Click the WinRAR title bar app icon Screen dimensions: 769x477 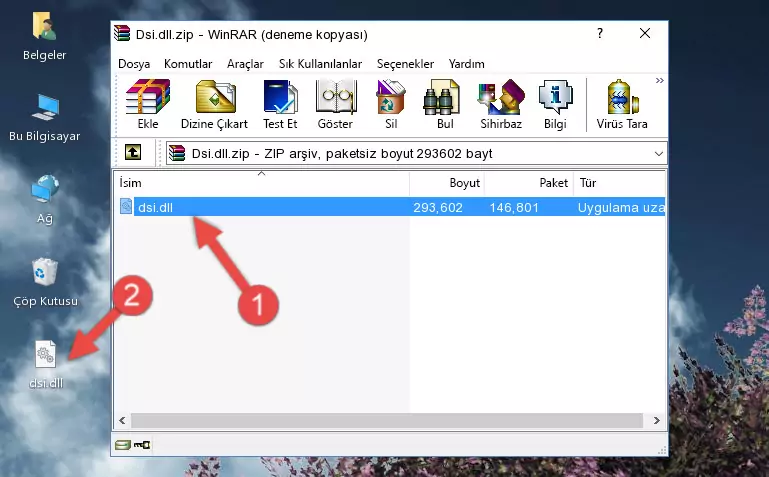tap(122, 33)
